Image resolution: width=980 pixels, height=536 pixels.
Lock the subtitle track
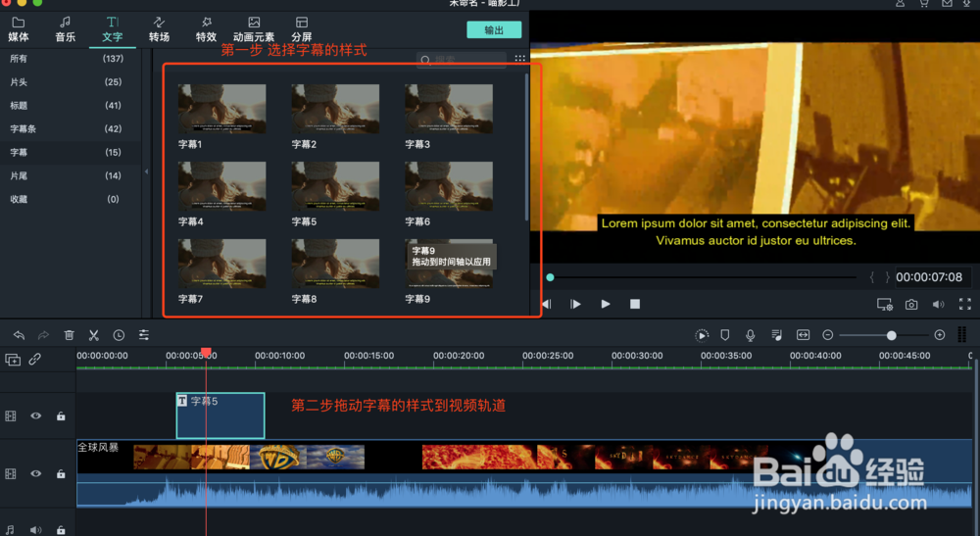61,416
